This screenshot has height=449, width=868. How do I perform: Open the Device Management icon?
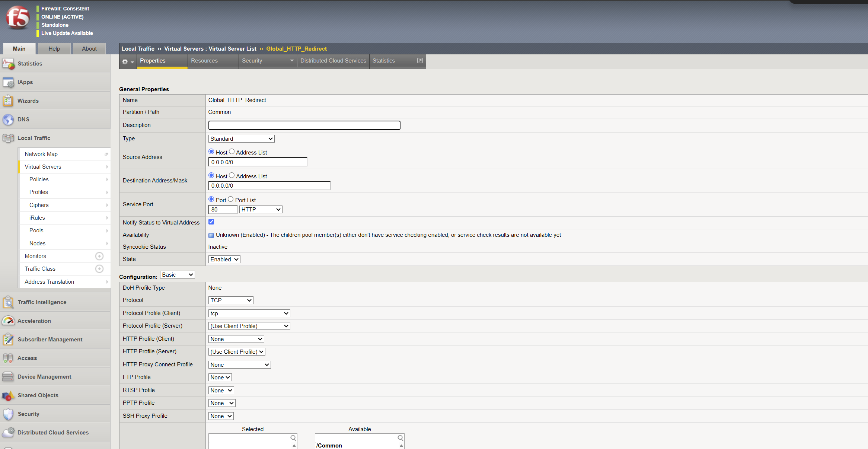pos(8,377)
